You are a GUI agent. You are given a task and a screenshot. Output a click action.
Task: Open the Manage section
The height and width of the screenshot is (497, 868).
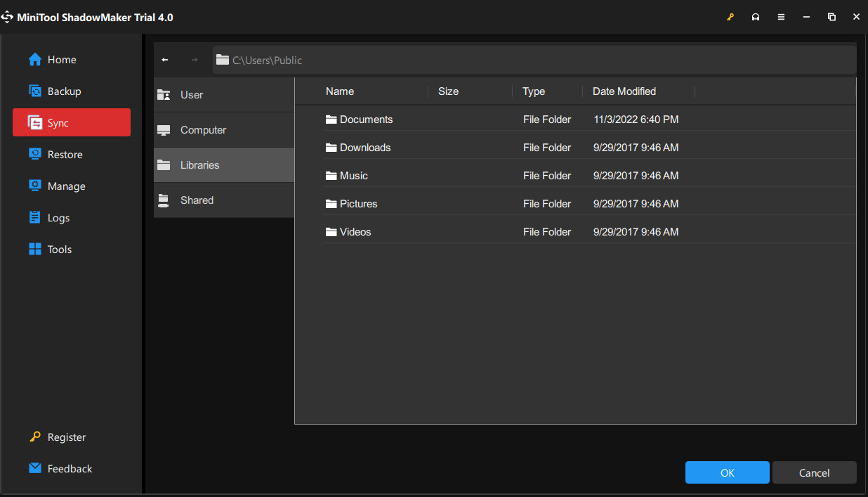tap(72, 186)
